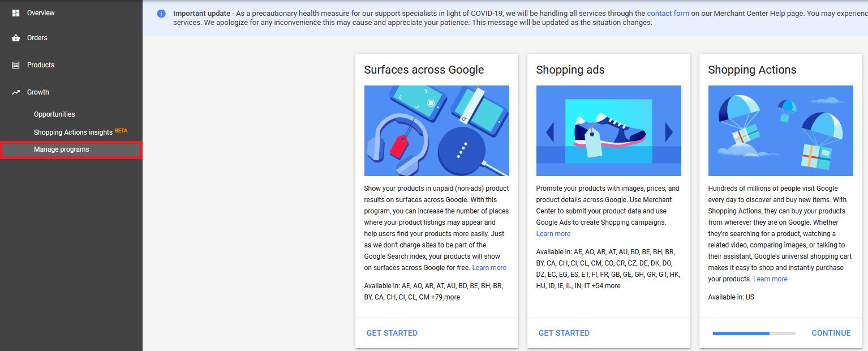Open Learn more in Shopping Actions card
The width and height of the screenshot is (868, 351).
(x=770, y=279)
